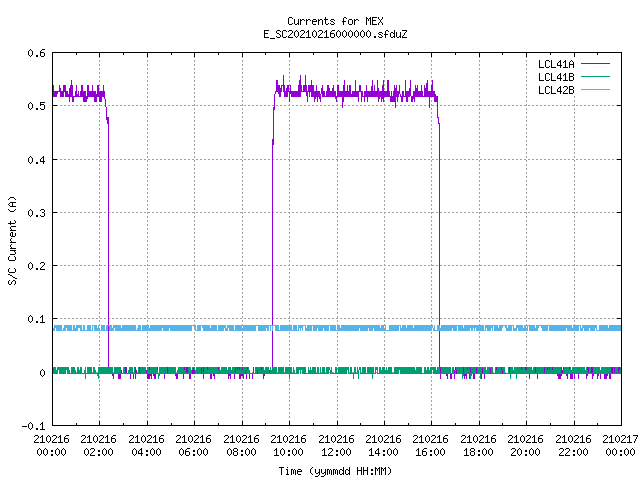Click the x-axis tick label 210216 22:00
640x480 pixels.
click(573, 446)
